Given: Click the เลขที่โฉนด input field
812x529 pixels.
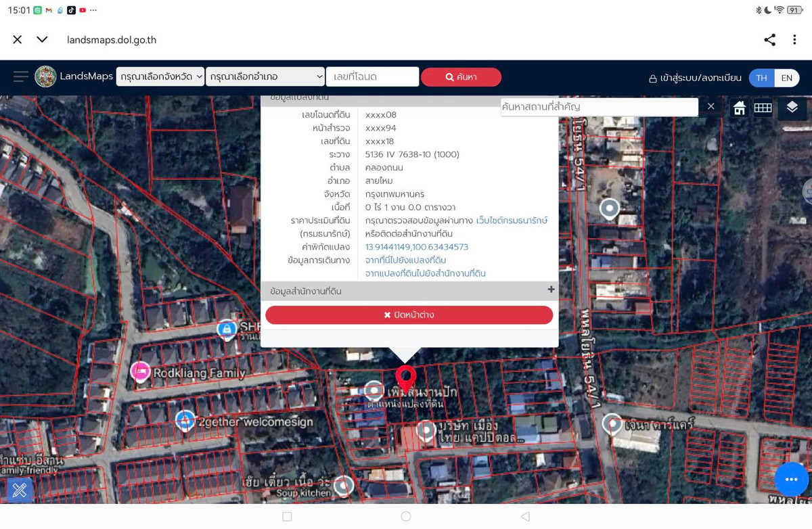Looking at the screenshot, I should point(372,77).
